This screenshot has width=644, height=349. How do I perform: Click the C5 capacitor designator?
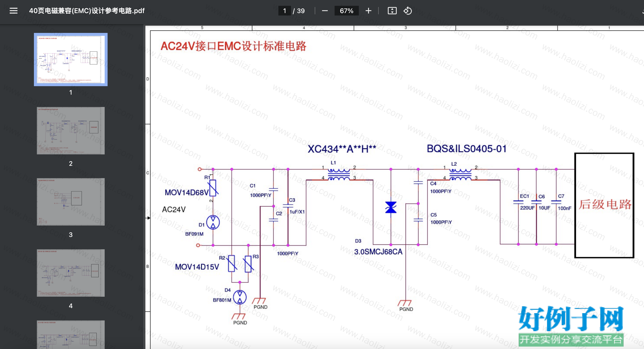pos(433,215)
